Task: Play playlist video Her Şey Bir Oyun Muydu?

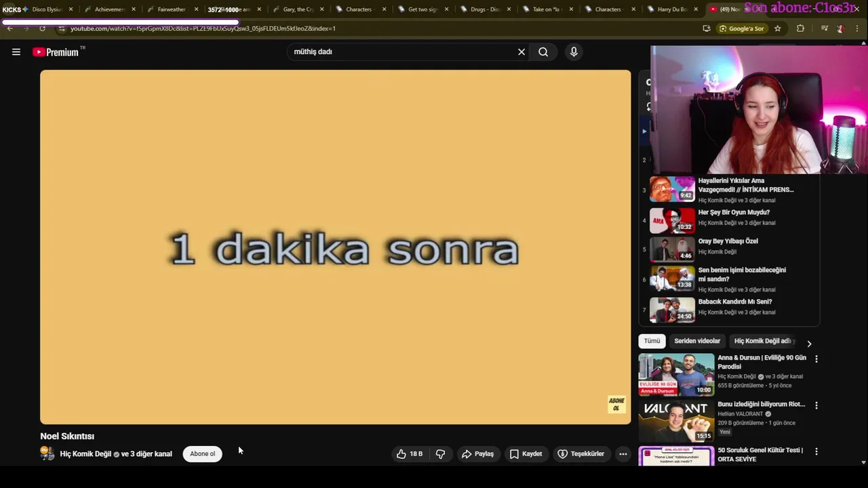Action: [x=729, y=220]
